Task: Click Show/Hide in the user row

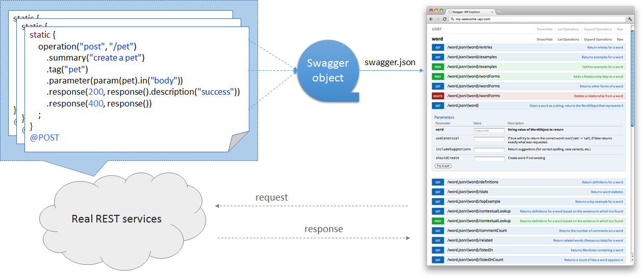Action: [545, 30]
